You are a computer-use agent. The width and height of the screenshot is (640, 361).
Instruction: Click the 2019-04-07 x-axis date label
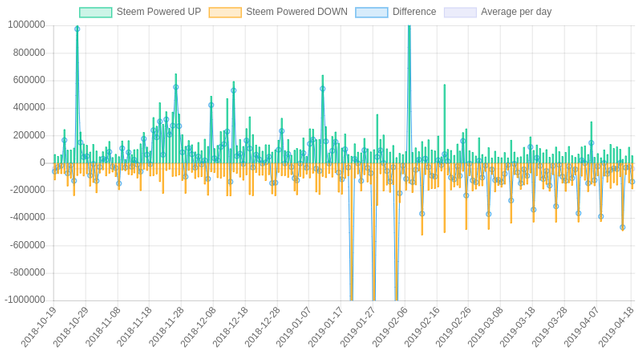580,327
